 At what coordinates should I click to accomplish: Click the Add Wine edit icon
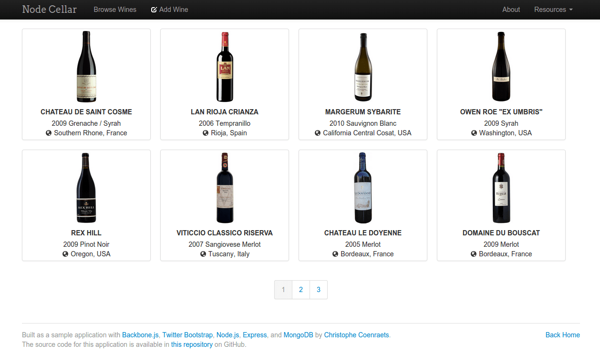pos(154,10)
